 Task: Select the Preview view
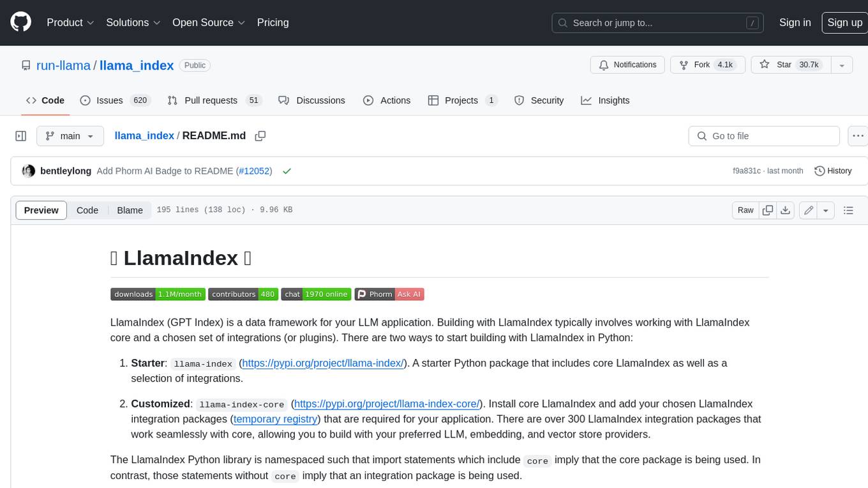[41, 210]
